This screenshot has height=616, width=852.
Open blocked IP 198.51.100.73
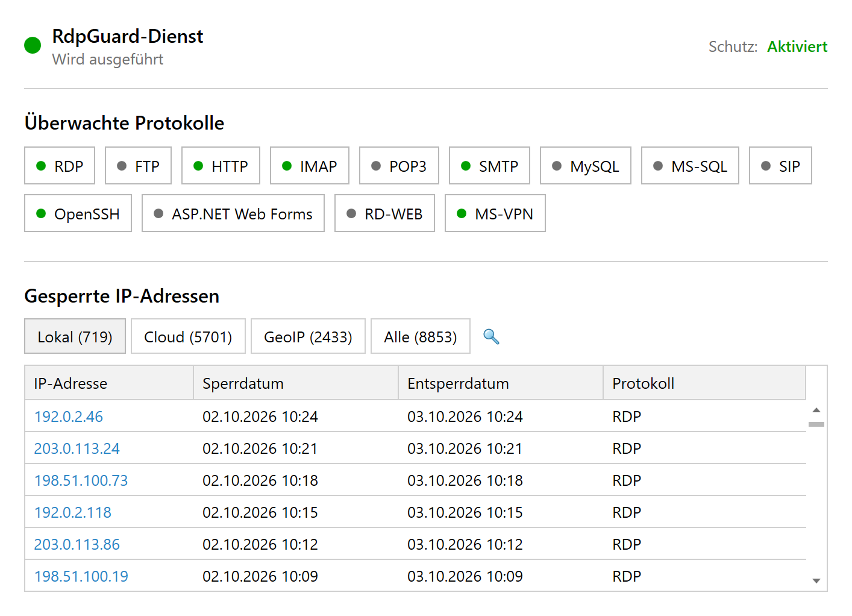pyautogui.click(x=81, y=480)
